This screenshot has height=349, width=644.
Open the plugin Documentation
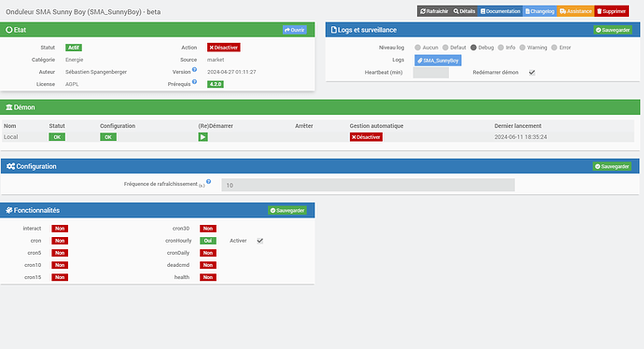[500, 11]
